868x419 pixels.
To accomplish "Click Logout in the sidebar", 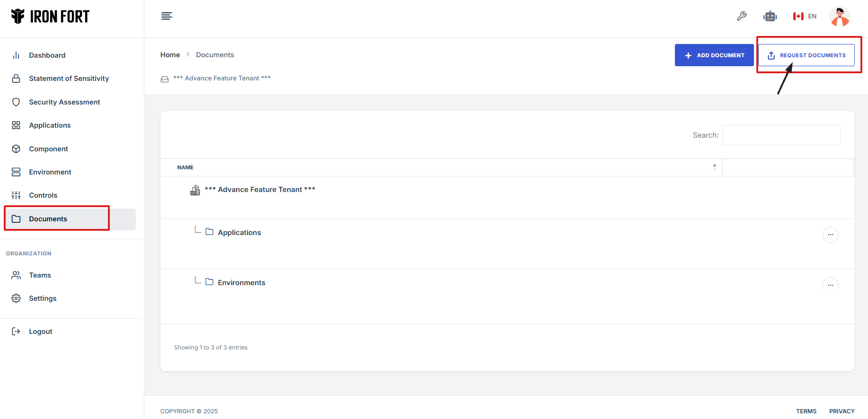I will [x=40, y=332].
